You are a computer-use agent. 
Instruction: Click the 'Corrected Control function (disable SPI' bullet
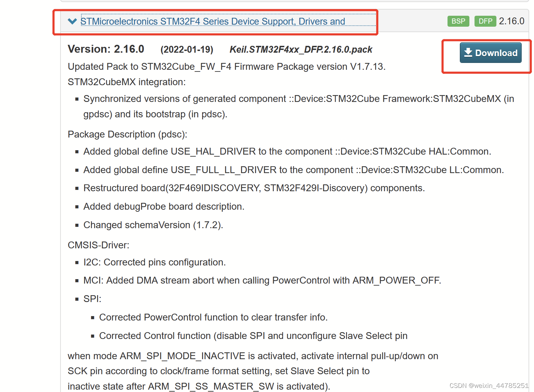click(x=253, y=336)
